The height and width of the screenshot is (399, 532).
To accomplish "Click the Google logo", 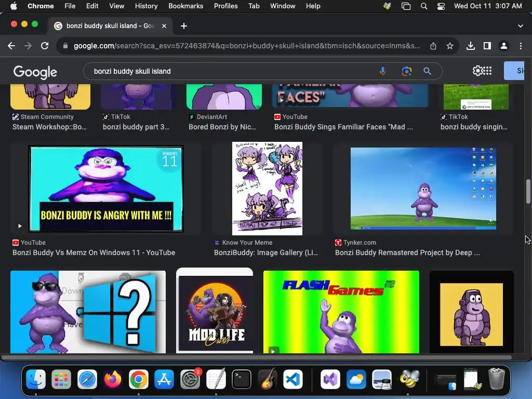I will click(35, 72).
